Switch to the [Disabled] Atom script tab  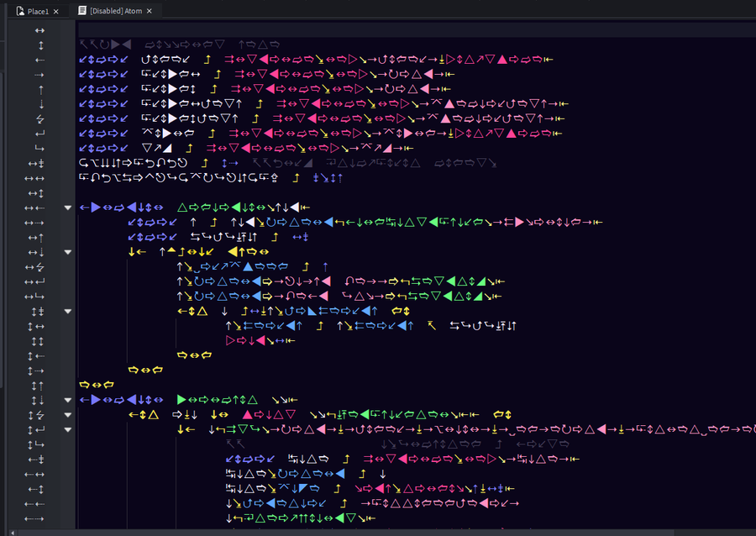click(116, 11)
